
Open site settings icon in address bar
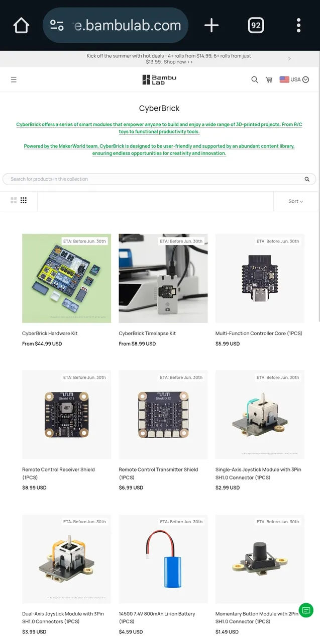[57, 25]
